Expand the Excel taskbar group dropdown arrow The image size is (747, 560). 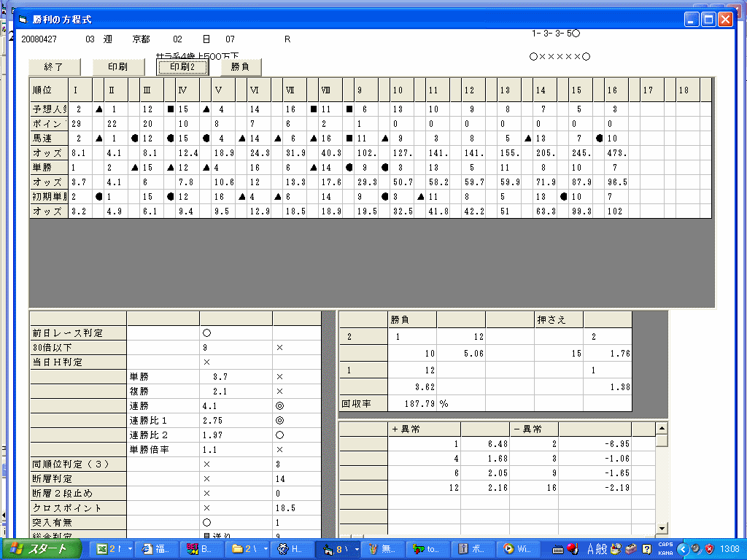click(x=130, y=549)
